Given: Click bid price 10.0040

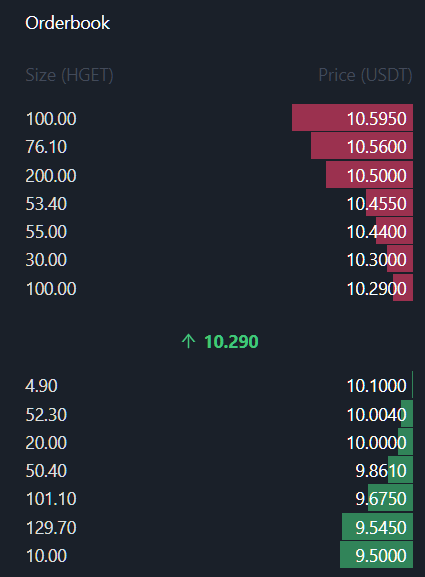Looking at the screenshot, I should click(x=377, y=415).
